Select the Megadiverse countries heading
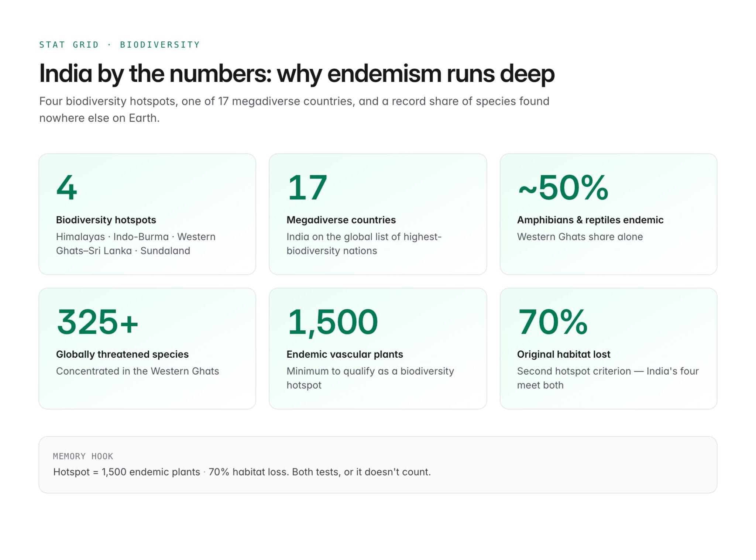The height and width of the screenshot is (560, 756). coord(341,220)
